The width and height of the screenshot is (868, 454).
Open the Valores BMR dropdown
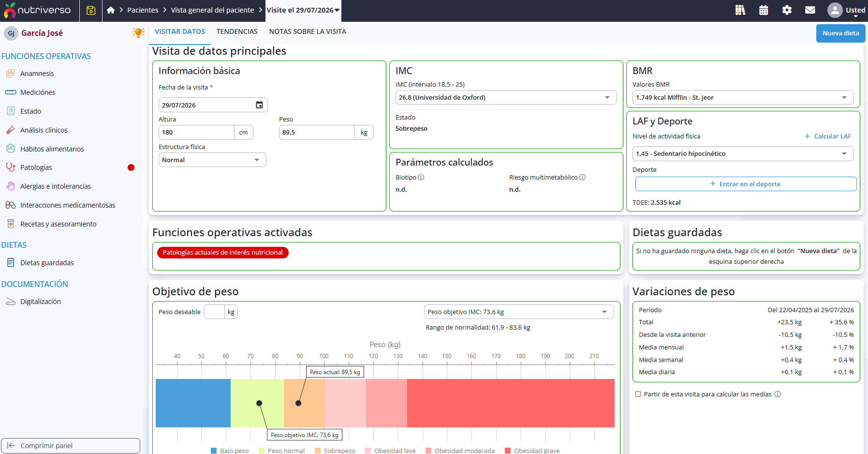(x=743, y=97)
